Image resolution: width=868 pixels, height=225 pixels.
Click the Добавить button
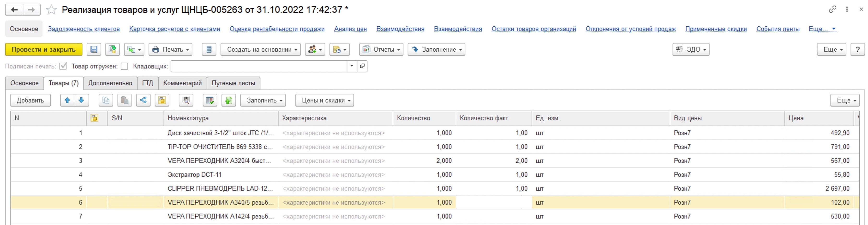coord(30,100)
